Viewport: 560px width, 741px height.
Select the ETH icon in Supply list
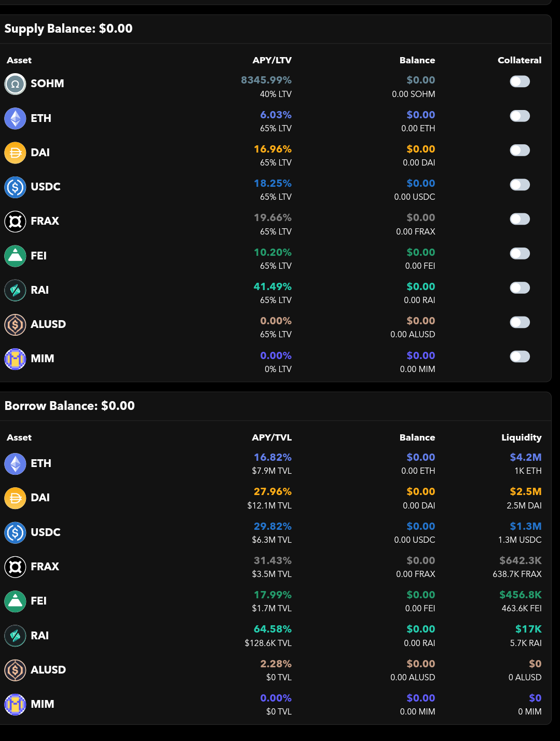coord(15,118)
